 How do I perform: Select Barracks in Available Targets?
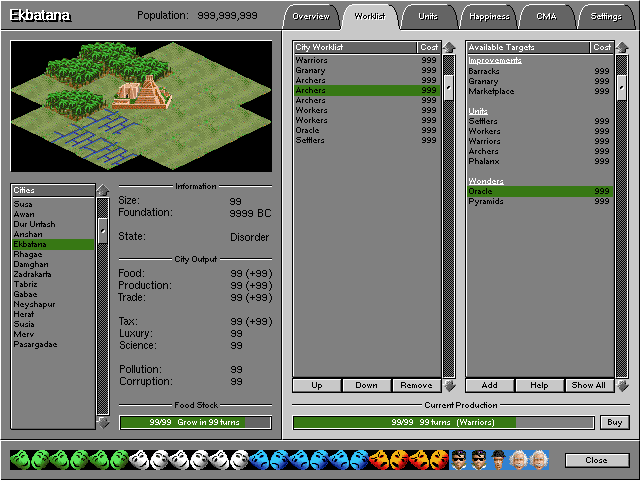click(x=540, y=71)
